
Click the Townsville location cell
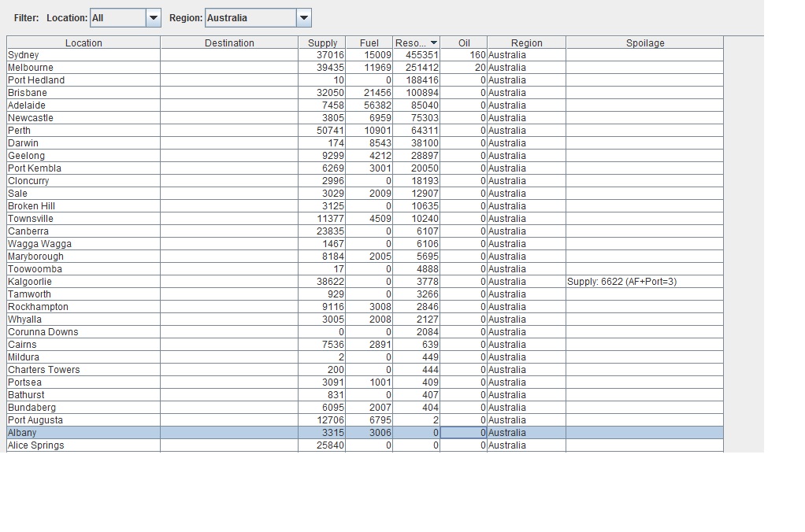coord(83,219)
